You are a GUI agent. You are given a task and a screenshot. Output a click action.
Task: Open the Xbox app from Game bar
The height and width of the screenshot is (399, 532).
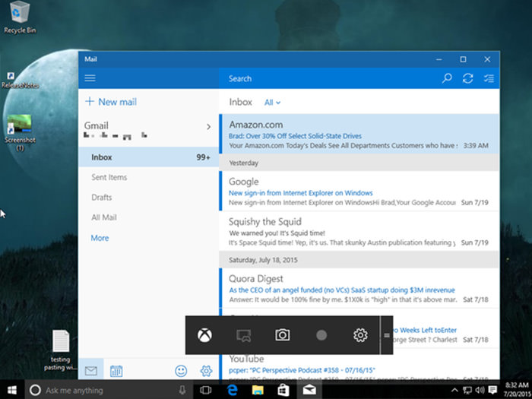(204, 335)
